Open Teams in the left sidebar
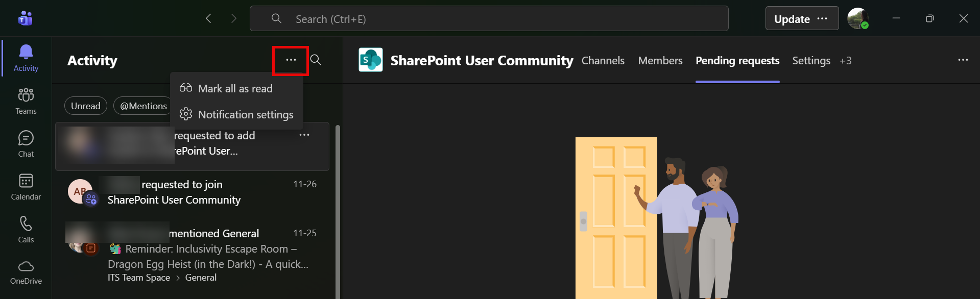Viewport: 980px width, 299px height. point(26,101)
